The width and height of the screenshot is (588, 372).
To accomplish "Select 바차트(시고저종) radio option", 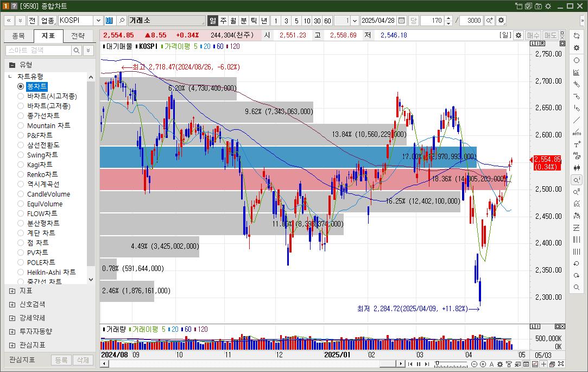I will pos(21,96).
